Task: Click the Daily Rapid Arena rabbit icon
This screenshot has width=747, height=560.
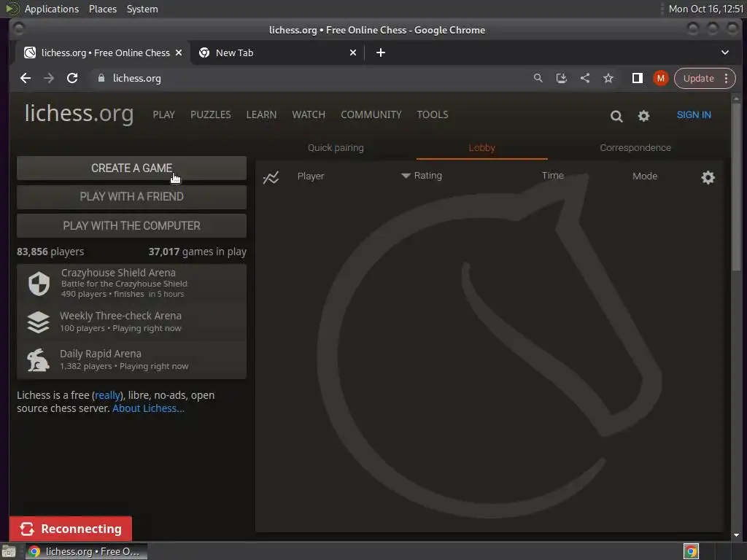Action: 38,360
